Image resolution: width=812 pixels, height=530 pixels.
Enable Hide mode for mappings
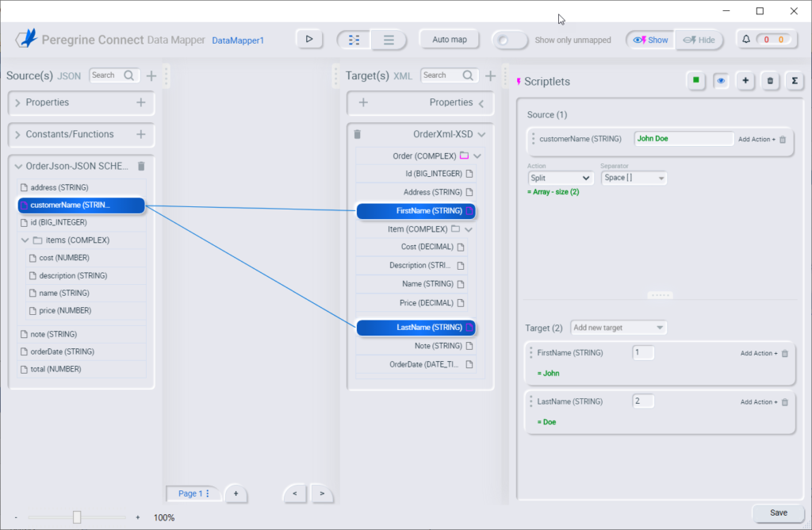699,39
